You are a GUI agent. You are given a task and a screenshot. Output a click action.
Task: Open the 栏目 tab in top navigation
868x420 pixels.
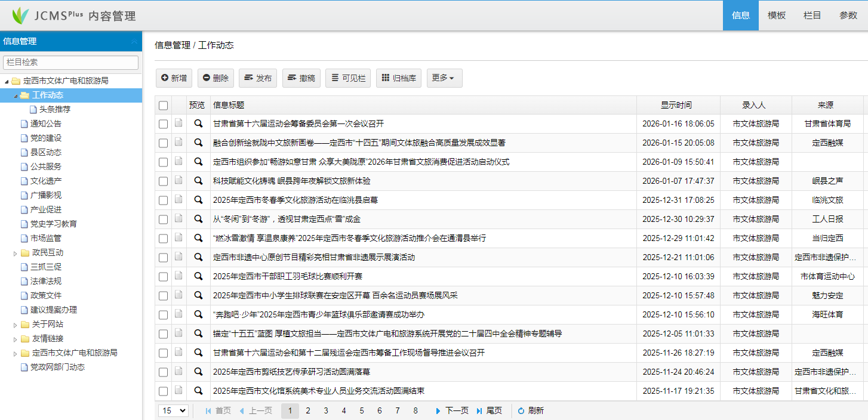tap(812, 16)
